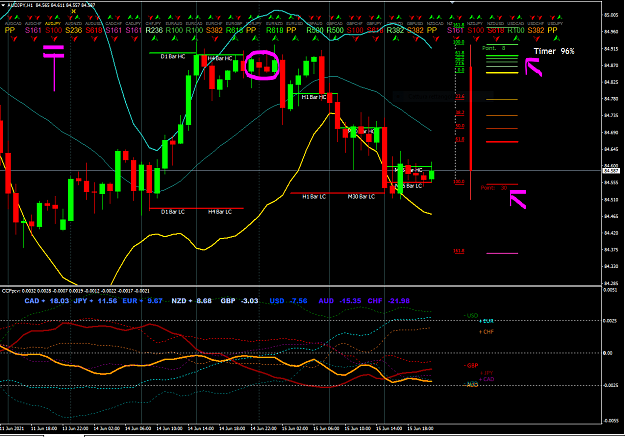
Task: Click the EUR + 9.67 strength reading
Action: click(x=142, y=301)
